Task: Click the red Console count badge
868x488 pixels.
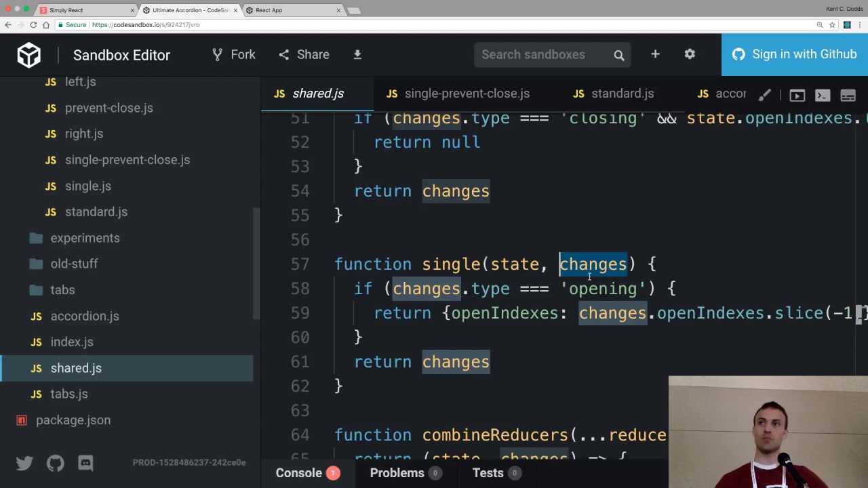Action: pos(332,473)
